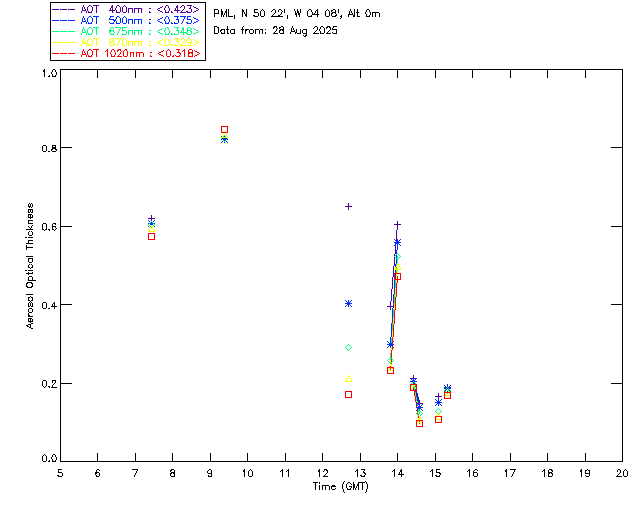This screenshot has width=640, height=512.
Task: Click the x-axis tick label 10
Action: [x=247, y=473]
